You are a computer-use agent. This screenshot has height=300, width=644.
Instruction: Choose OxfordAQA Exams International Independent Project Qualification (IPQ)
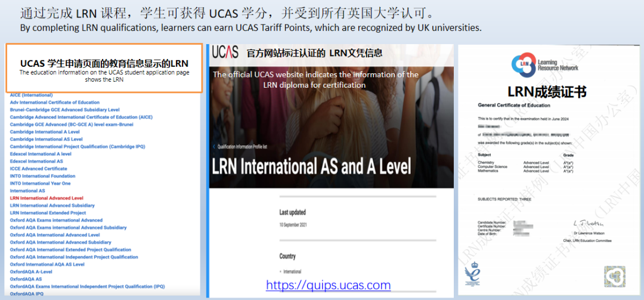pyautogui.click(x=88, y=286)
